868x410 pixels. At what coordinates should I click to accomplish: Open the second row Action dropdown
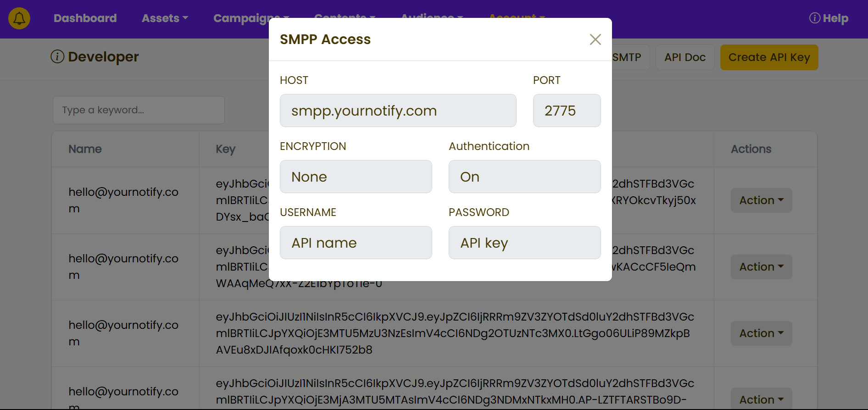click(761, 267)
